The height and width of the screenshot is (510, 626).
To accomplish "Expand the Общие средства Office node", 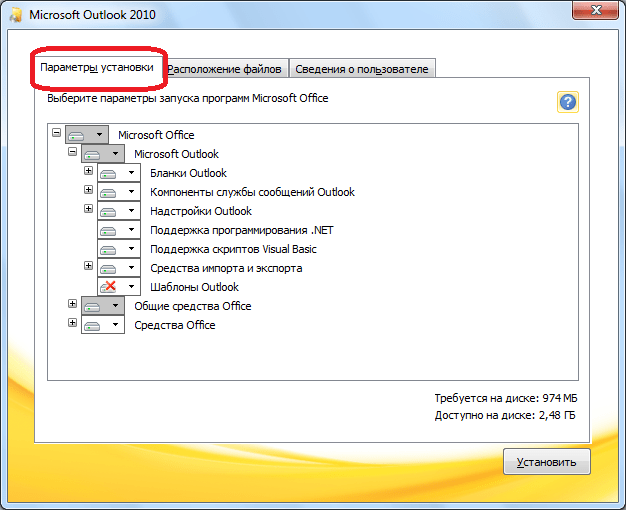I will [72, 304].
